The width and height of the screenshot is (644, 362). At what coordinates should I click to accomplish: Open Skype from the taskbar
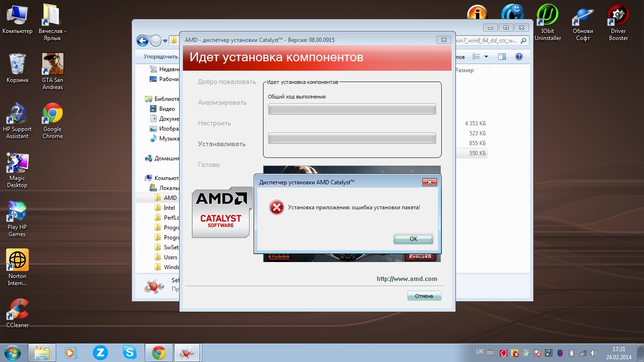tap(129, 353)
